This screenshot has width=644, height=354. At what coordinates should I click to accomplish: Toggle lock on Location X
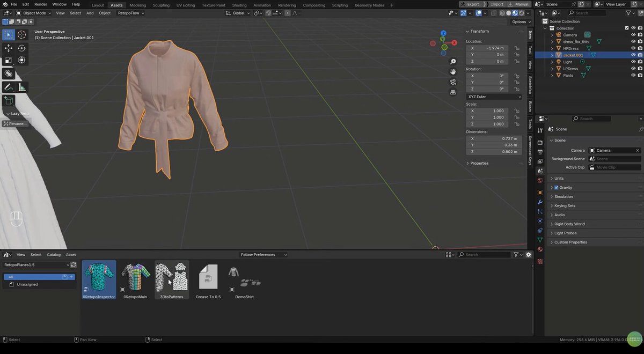(516, 48)
